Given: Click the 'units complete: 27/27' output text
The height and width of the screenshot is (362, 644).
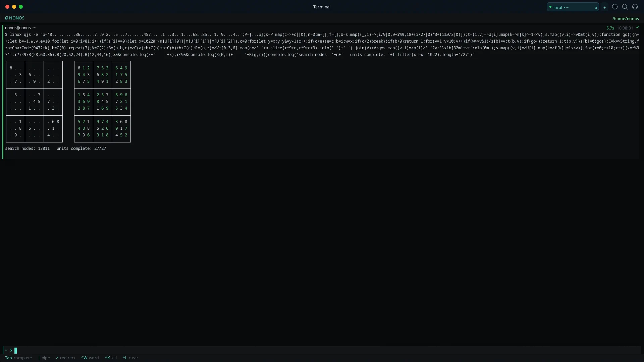Looking at the screenshot, I should pos(81,148).
